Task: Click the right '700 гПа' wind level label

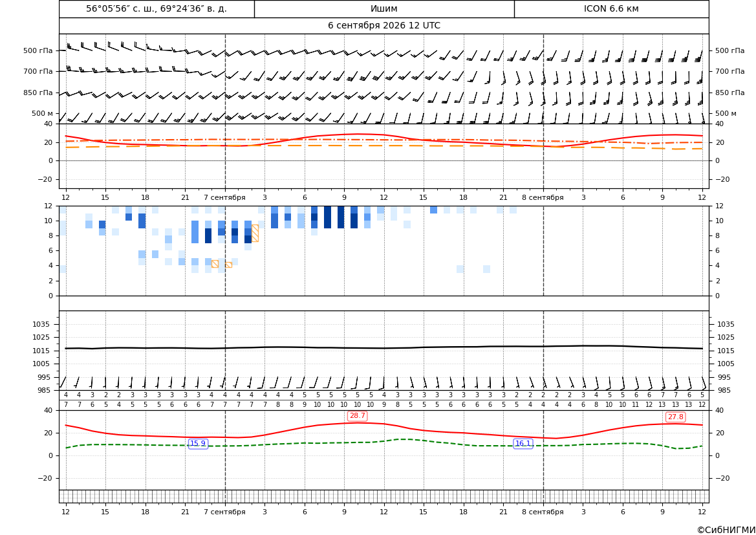Action: pos(730,71)
